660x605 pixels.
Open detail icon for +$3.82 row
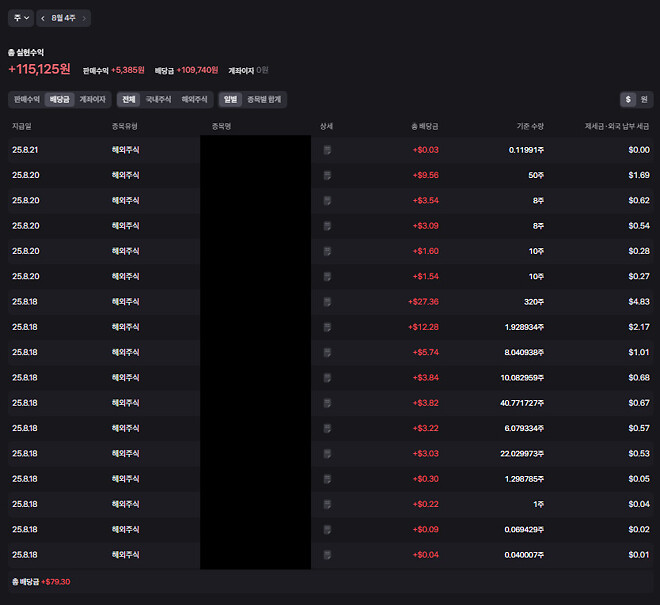click(327, 403)
